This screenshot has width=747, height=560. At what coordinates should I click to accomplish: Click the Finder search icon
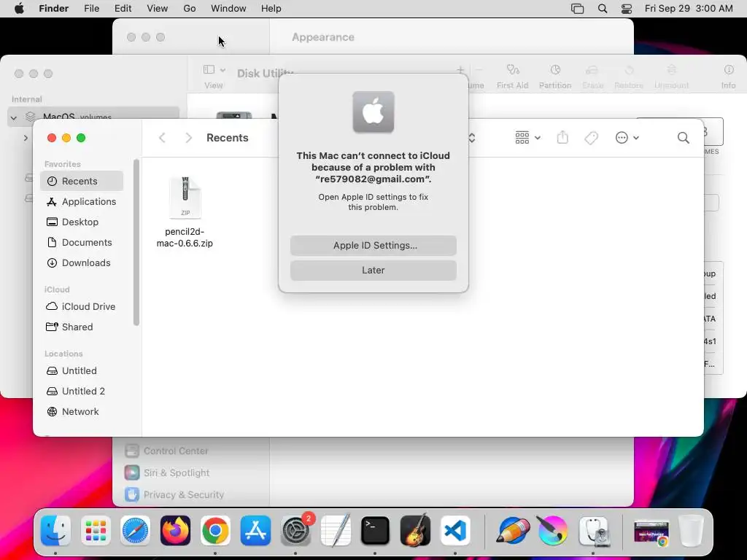pos(683,138)
